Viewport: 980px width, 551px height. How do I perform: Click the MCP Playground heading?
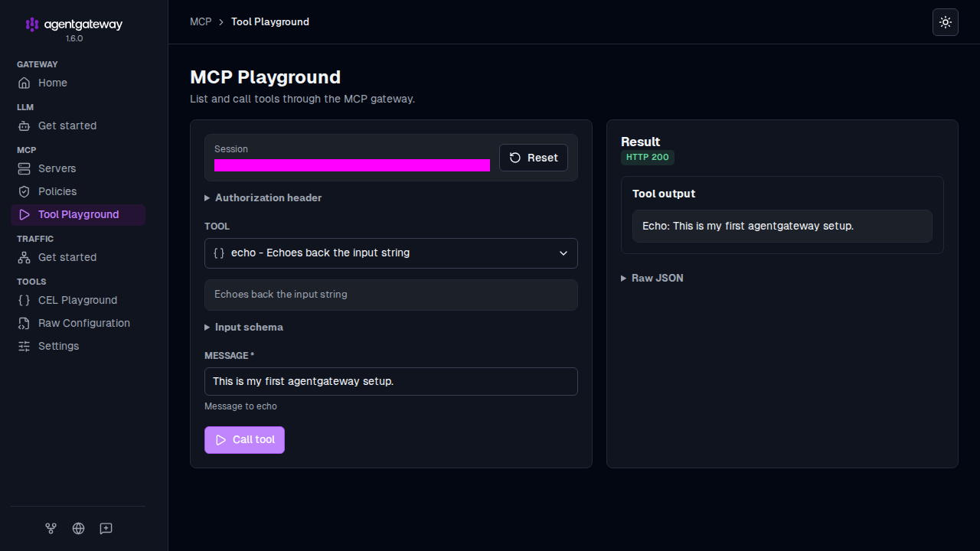click(265, 77)
